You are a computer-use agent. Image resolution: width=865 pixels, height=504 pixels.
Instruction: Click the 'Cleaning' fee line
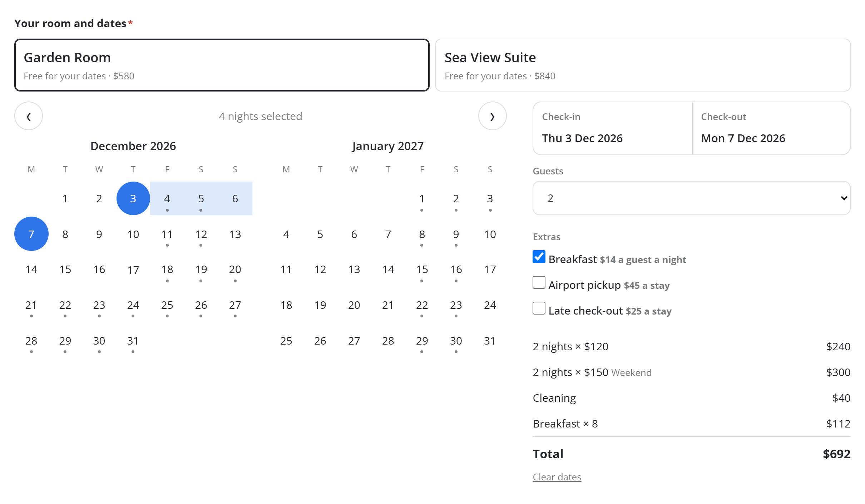pyautogui.click(x=691, y=398)
